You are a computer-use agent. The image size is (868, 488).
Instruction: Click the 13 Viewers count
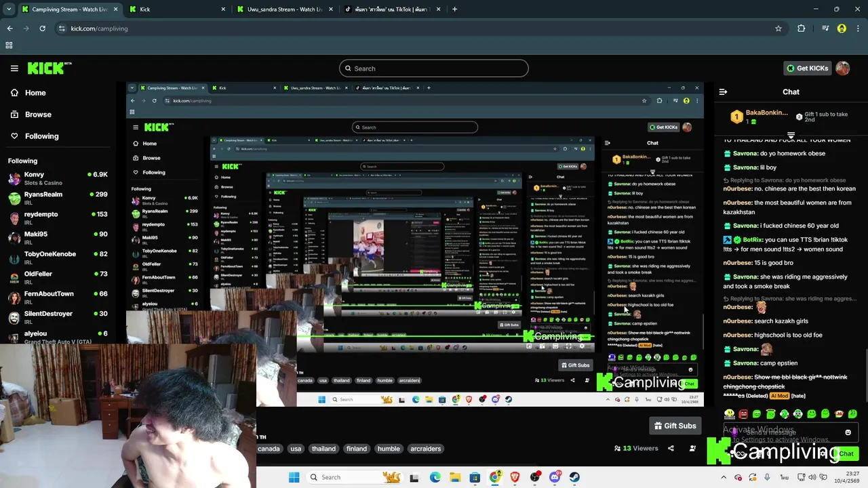coord(636,448)
